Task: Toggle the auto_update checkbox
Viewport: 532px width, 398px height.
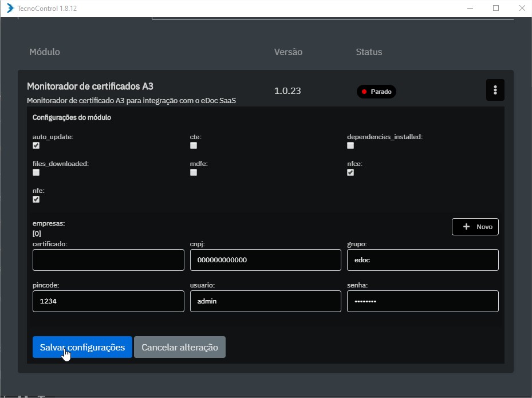Action: [x=36, y=145]
